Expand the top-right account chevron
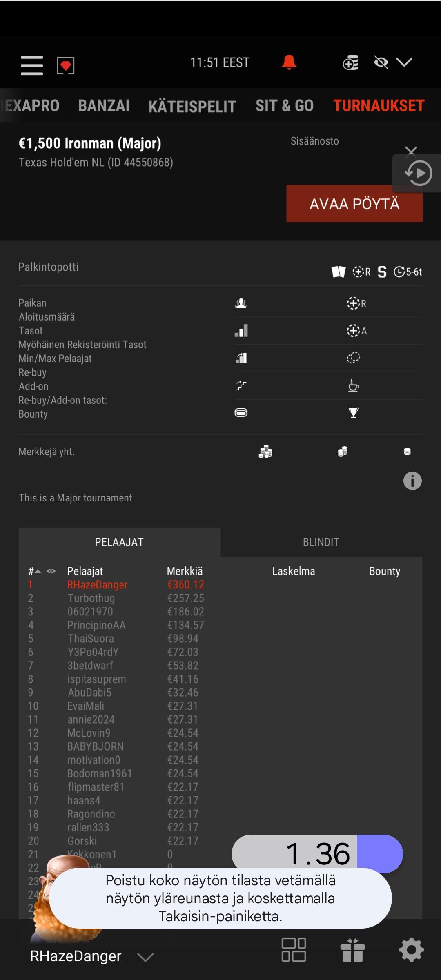Screen dimensions: 441x980 pyautogui.click(x=404, y=62)
